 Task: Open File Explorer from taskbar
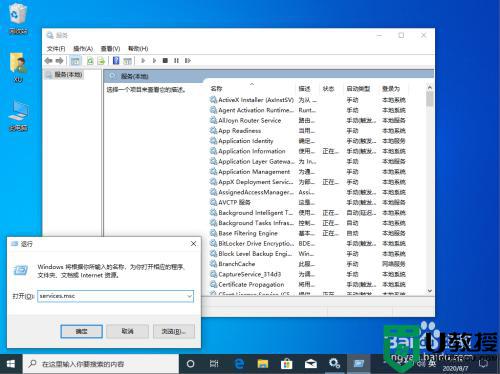[x=263, y=364]
